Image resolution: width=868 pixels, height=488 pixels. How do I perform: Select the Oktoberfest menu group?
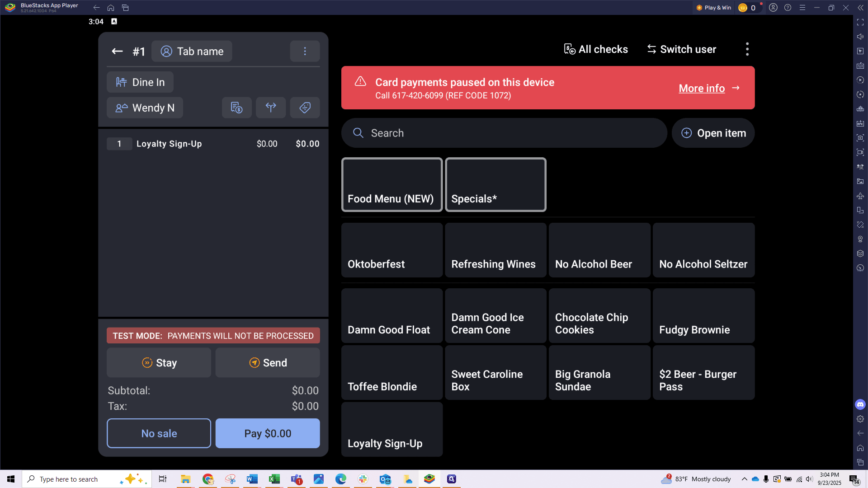(392, 250)
